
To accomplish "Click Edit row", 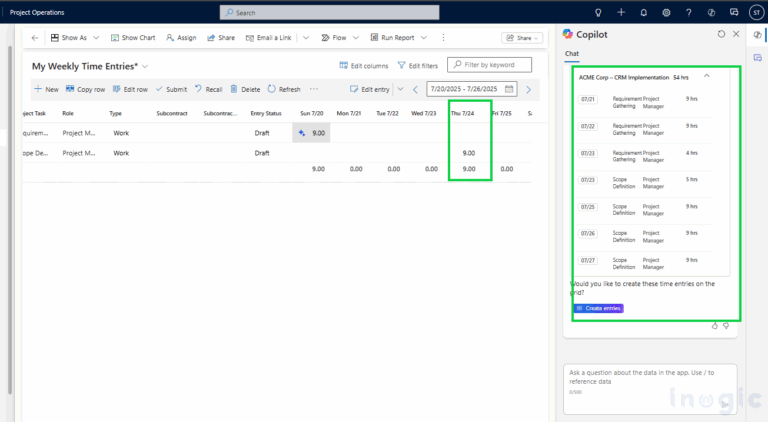I will coord(130,89).
